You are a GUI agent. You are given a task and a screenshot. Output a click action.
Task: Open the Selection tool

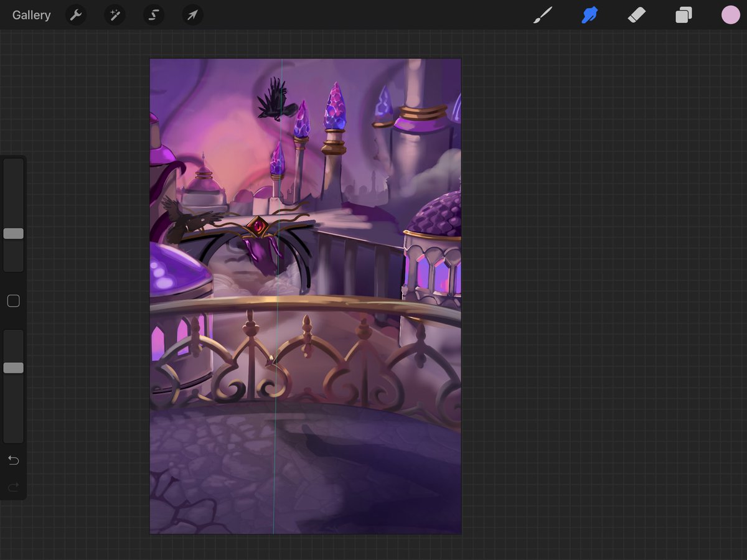(154, 15)
